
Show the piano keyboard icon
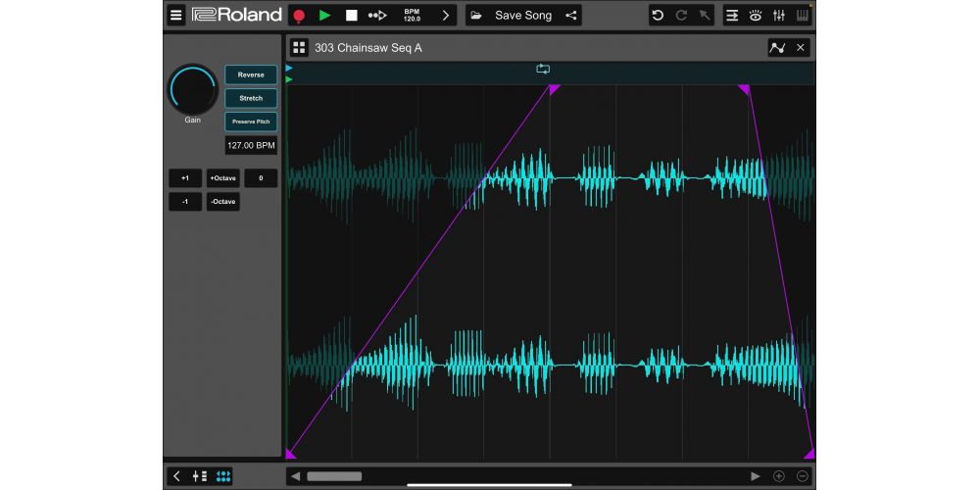pyautogui.click(x=803, y=16)
